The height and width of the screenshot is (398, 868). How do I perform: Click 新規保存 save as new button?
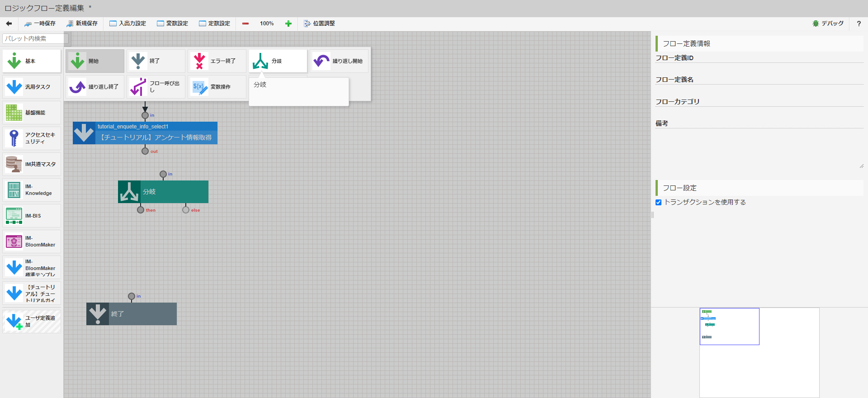tap(82, 24)
